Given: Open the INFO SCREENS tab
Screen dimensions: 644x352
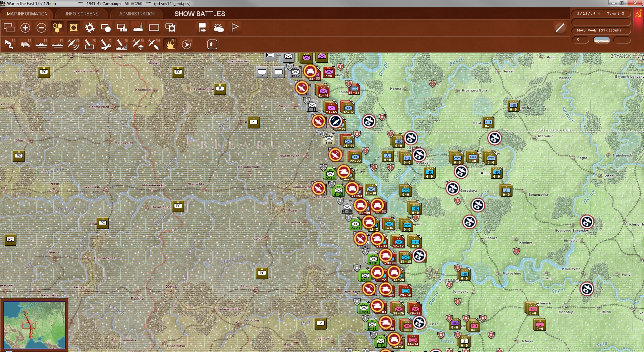Looking at the screenshot, I should tap(82, 14).
